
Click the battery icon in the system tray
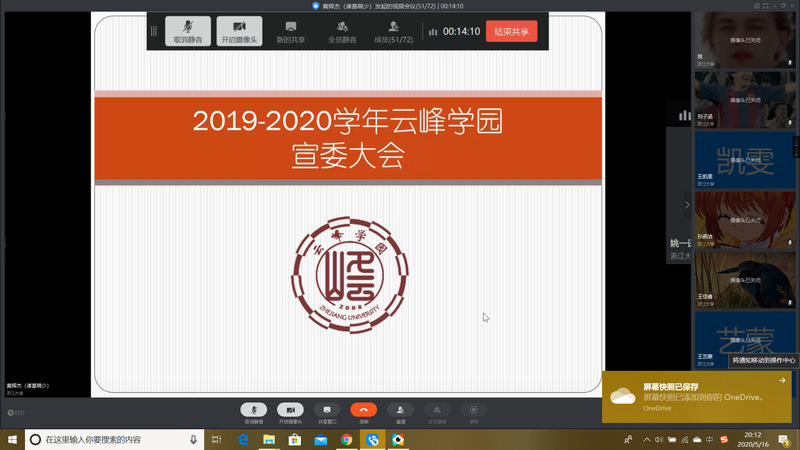(672, 439)
